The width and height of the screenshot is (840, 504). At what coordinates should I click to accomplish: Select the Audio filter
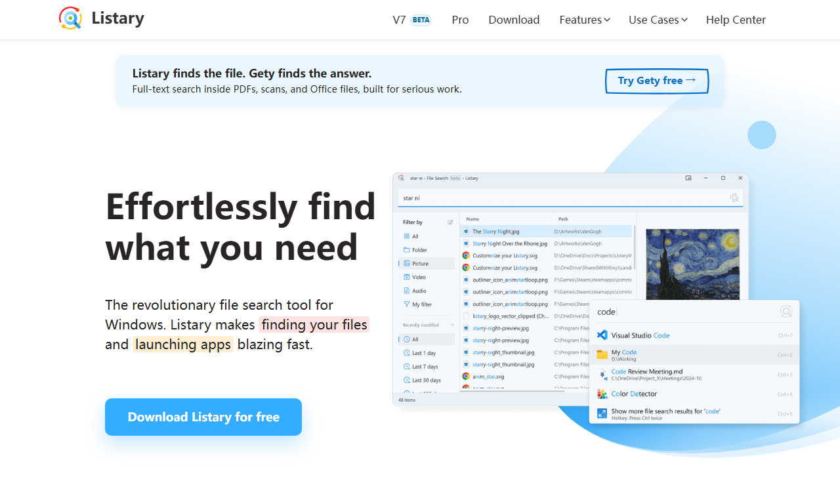point(427,291)
